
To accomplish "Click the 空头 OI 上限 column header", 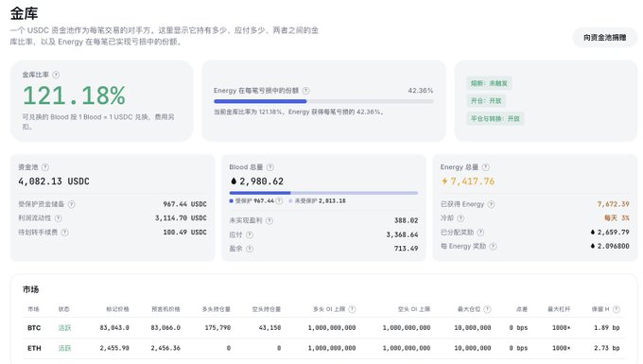I will pos(414,309).
